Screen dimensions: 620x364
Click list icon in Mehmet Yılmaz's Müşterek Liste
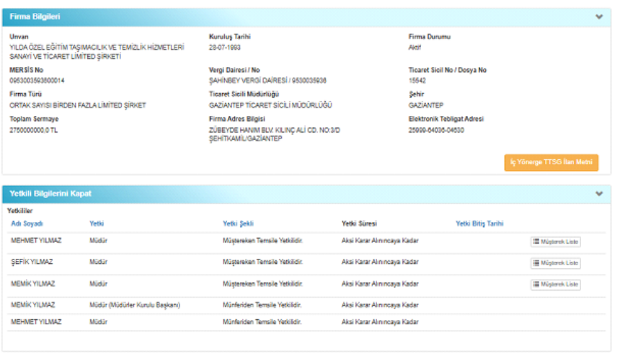click(x=536, y=242)
